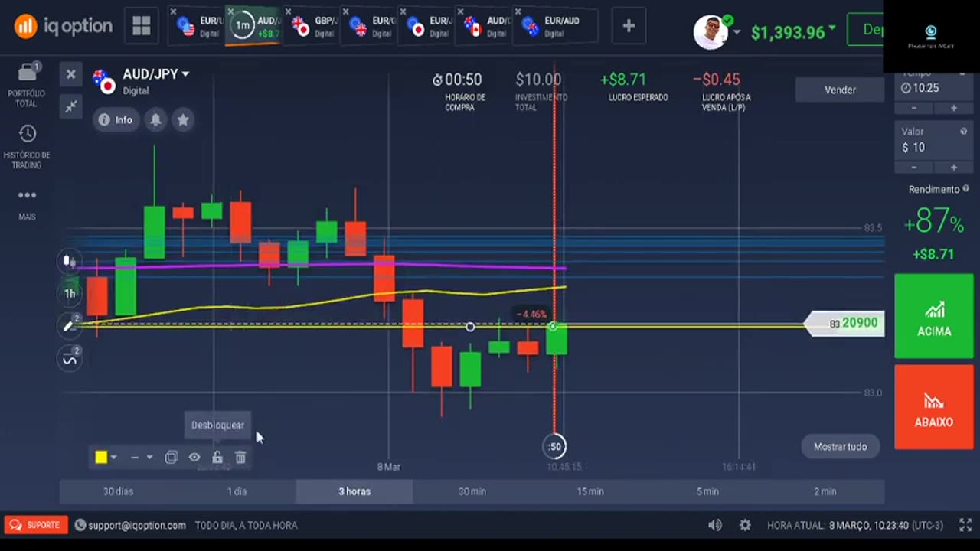Viewport: 980px width, 551px height.
Task: Open the indicators wave icon
Action: [70, 359]
